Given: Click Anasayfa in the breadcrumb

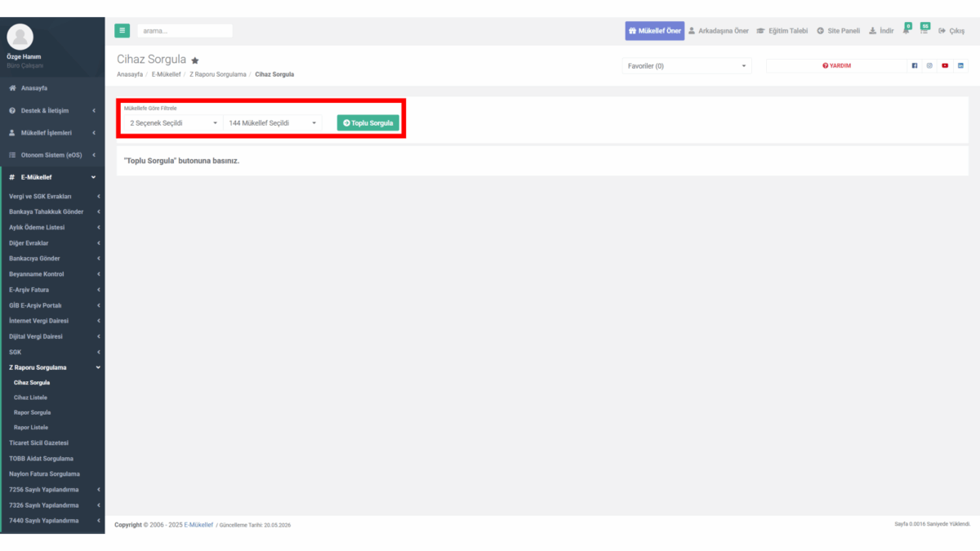Looking at the screenshot, I should (130, 73).
